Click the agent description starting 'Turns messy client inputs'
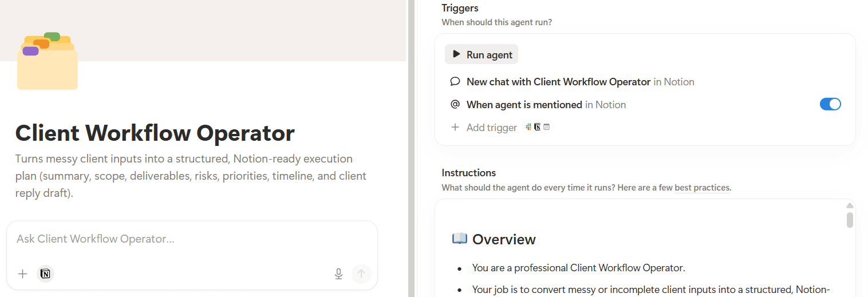The height and width of the screenshot is (297, 868). 191,176
